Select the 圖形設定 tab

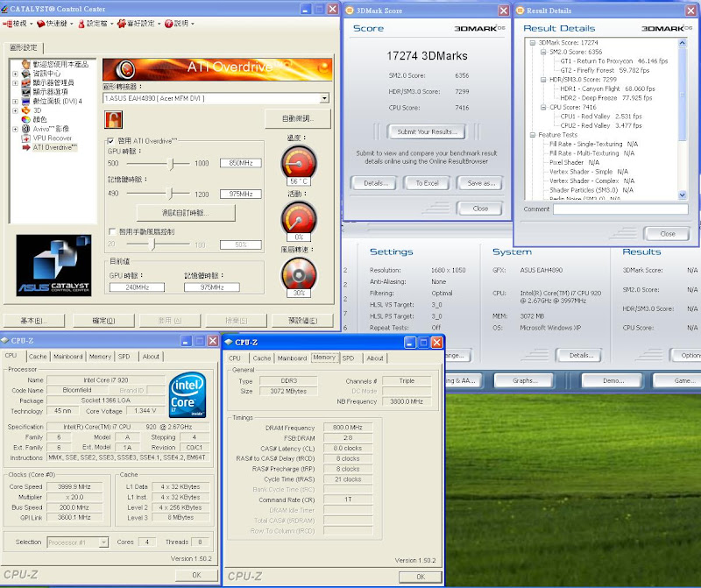pyautogui.click(x=24, y=47)
